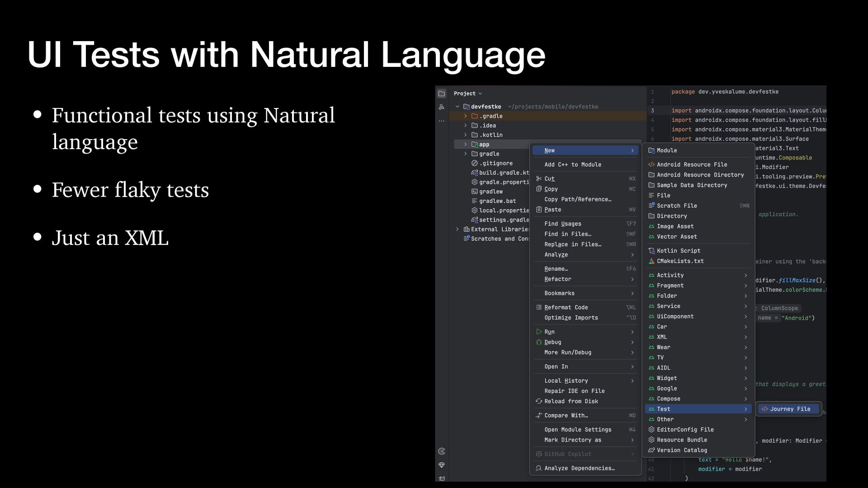Screen dimensions: 868x488
Task: Open the Compose submenu
Action: click(x=668, y=399)
